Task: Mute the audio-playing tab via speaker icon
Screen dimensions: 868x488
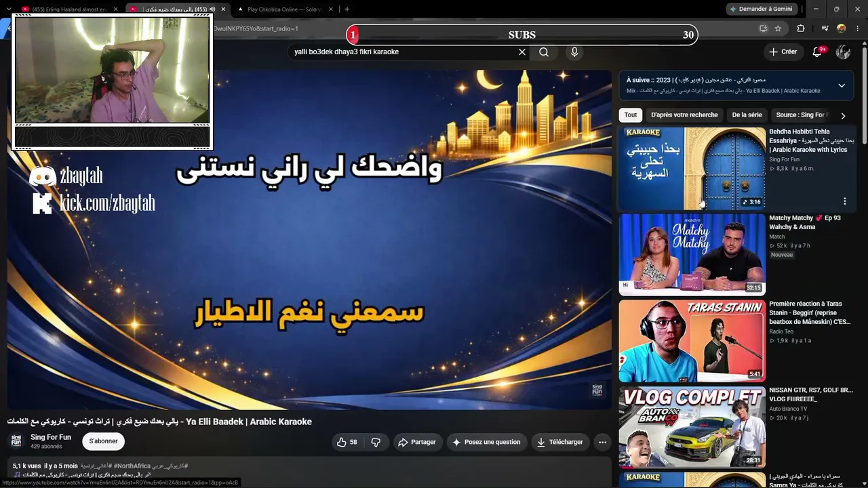Action: click(x=212, y=9)
